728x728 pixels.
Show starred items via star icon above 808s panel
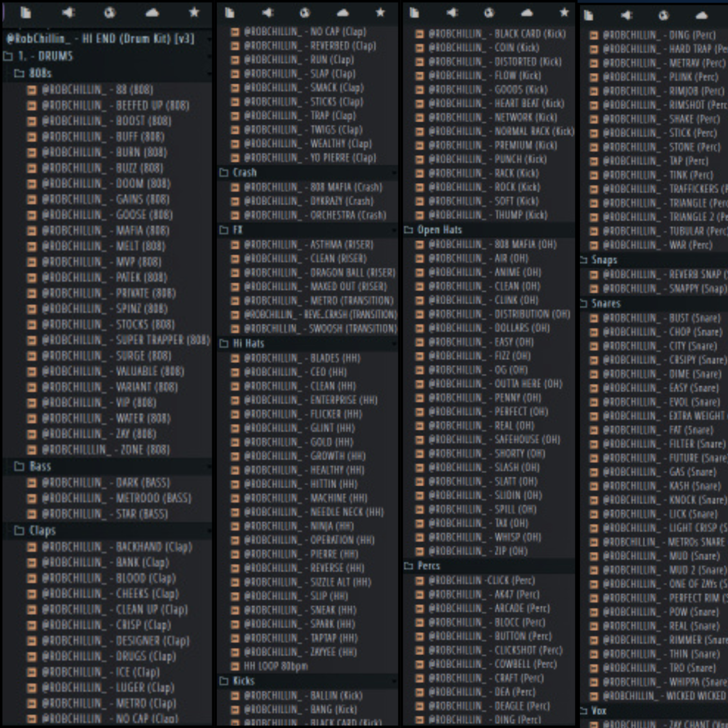194,12
